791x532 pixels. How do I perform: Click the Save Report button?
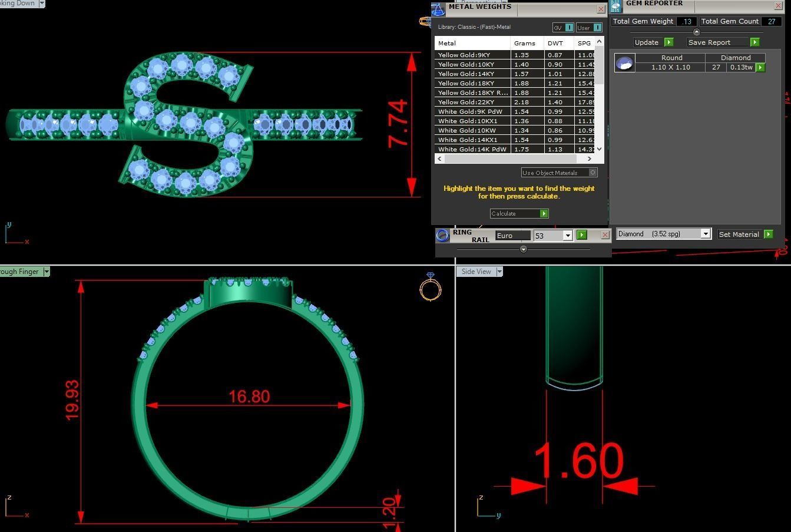(723, 42)
